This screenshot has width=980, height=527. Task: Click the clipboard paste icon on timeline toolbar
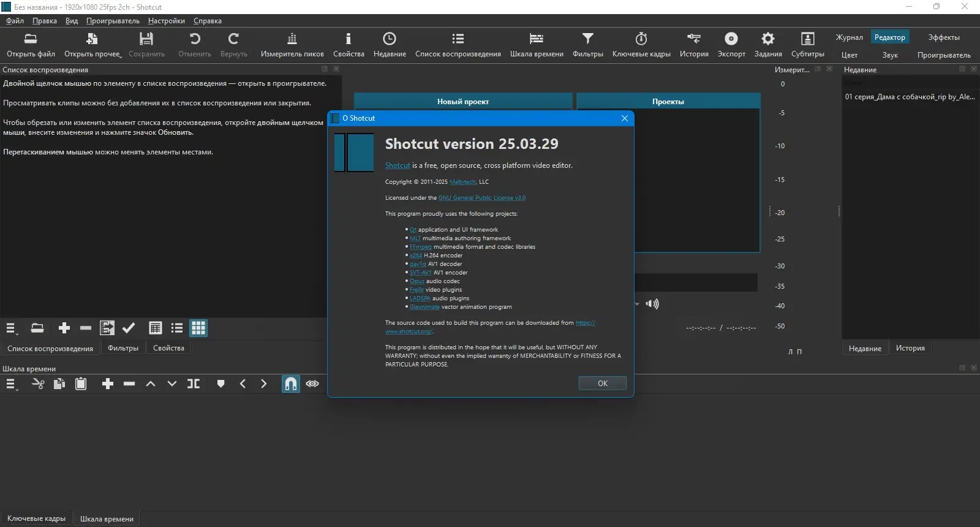point(81,384)
